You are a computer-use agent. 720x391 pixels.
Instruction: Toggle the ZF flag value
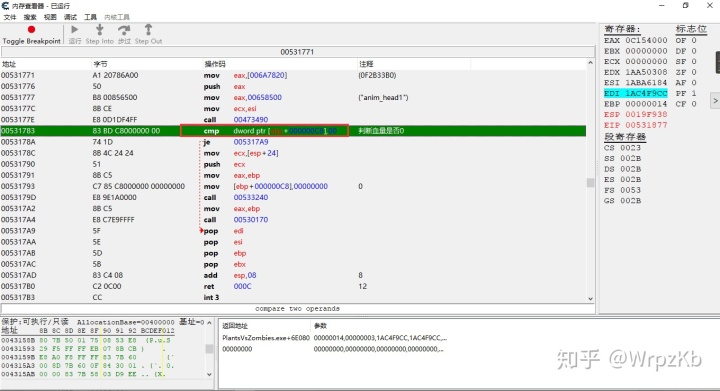[x=686, y=72]
